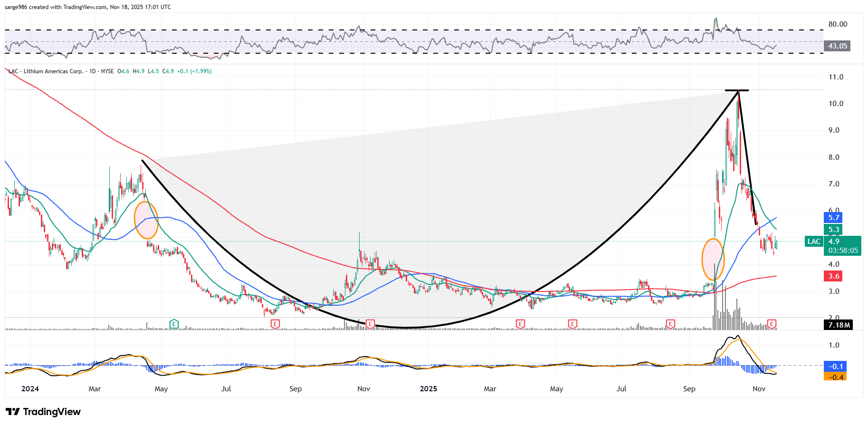Select the orange ellipse near September 2025
Image resolution: width=868 pixels, height=426 pixels.
(713, 259)
